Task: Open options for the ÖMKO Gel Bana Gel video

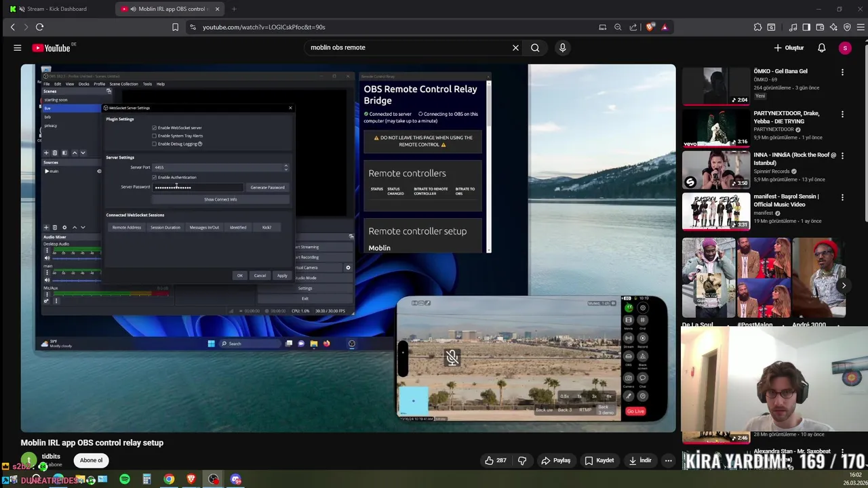Action: [842, 72]
